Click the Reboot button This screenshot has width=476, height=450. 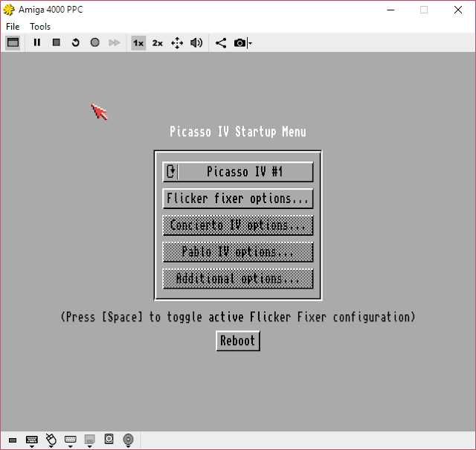pos(238,341)
